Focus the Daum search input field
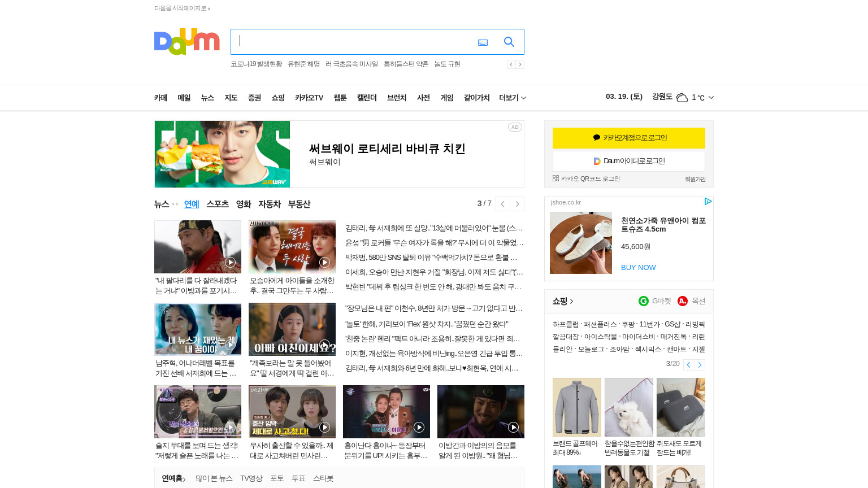Image resolution: width=868 pixels, height=488 pixels. [x=353, y=42]
